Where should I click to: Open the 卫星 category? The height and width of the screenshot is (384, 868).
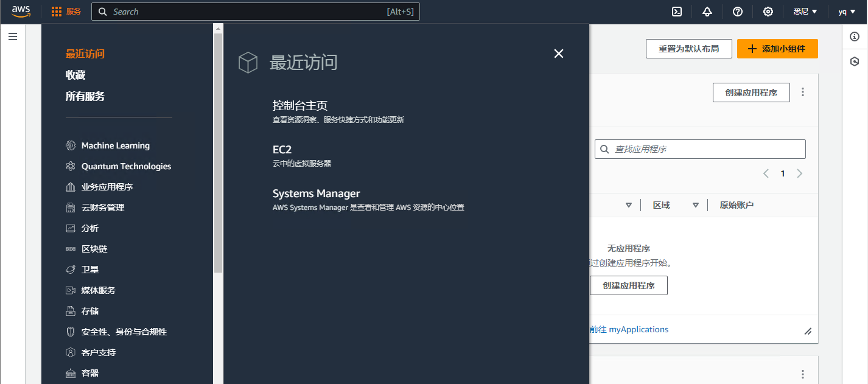click(90, 270)
